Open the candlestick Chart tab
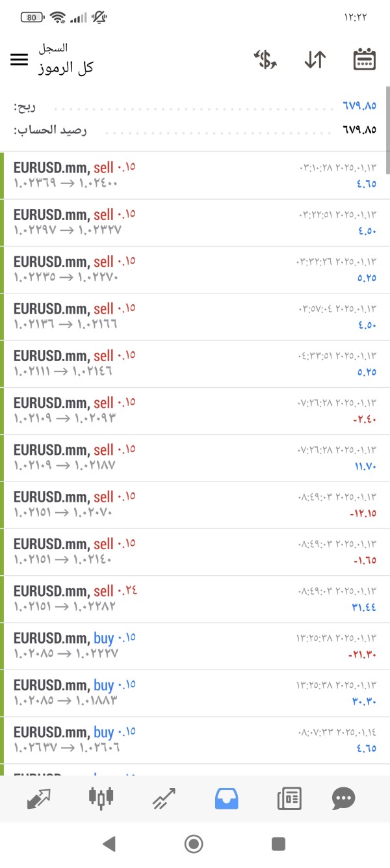This screenshot has width=390, height=868. [101, 798]
